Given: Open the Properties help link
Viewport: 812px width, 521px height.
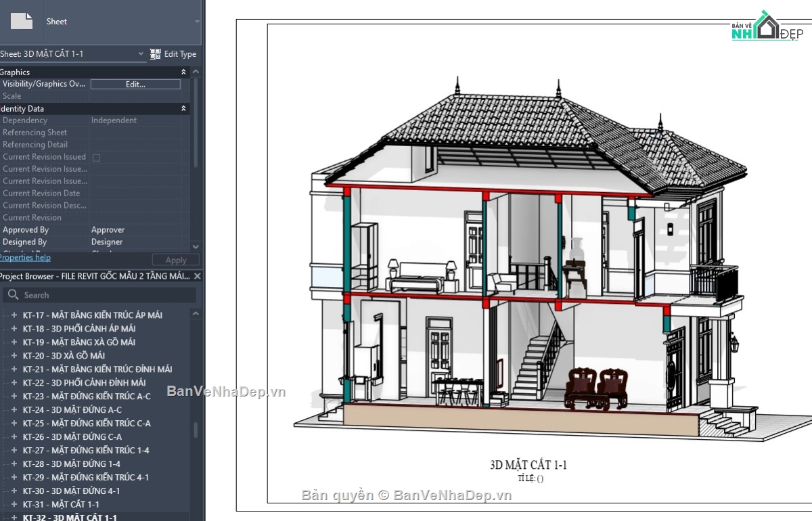Looking at the screenshot, I should pos(25,258).
